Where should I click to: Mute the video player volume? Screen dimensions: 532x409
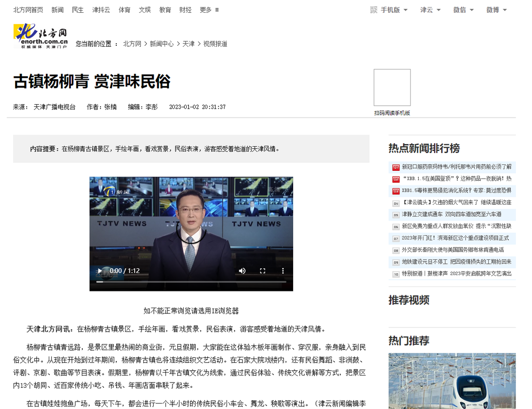tap(242, 271)
